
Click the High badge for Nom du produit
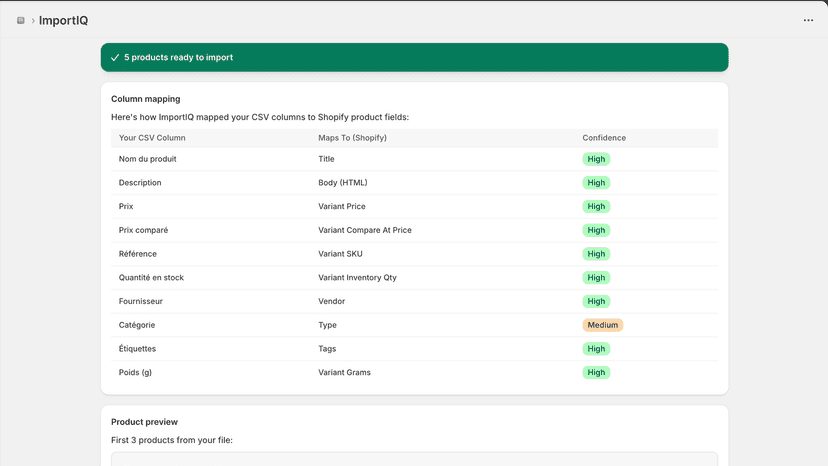click(596, 159)
